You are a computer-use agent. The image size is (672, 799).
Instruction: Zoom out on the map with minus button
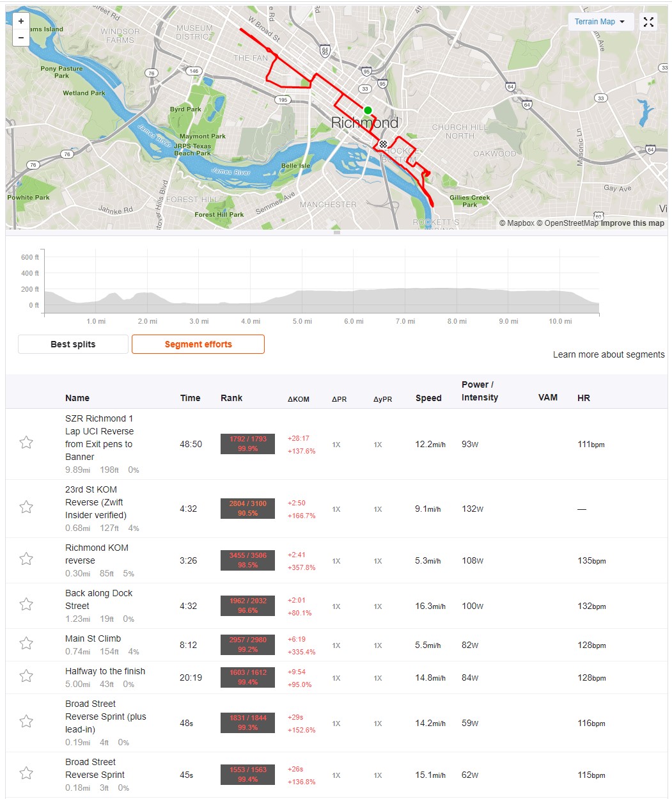[x=21, y=38]
